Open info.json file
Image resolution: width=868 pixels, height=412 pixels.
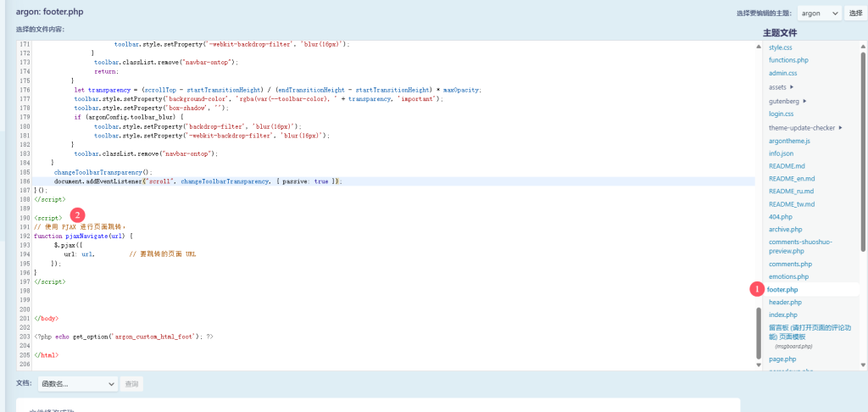781,153
